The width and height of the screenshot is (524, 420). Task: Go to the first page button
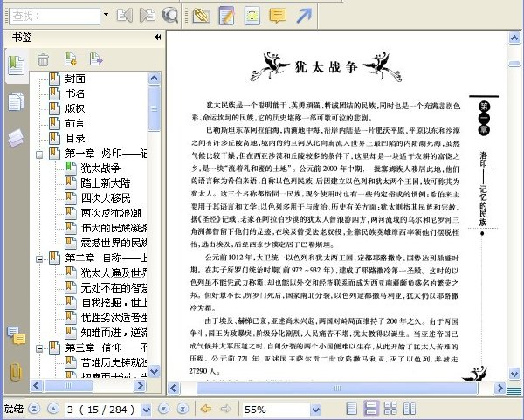click(x=34, y=409)
